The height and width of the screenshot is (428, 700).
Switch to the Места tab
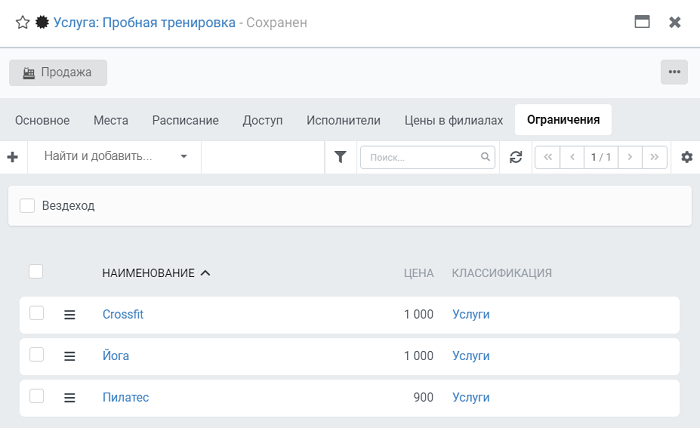coord(111,120)
